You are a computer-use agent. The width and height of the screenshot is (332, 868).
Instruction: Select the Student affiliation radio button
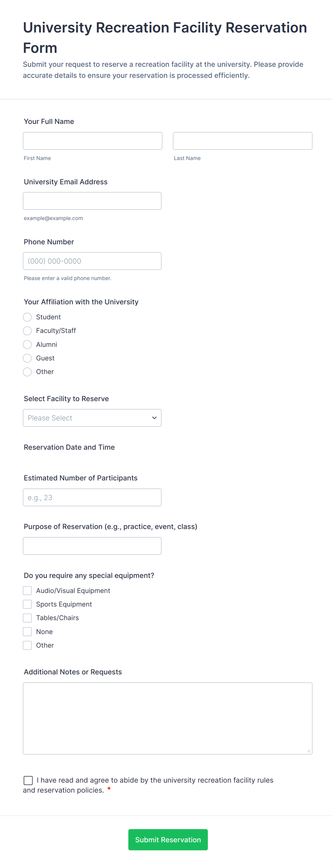pyautogui.click(x=27, y=317)
